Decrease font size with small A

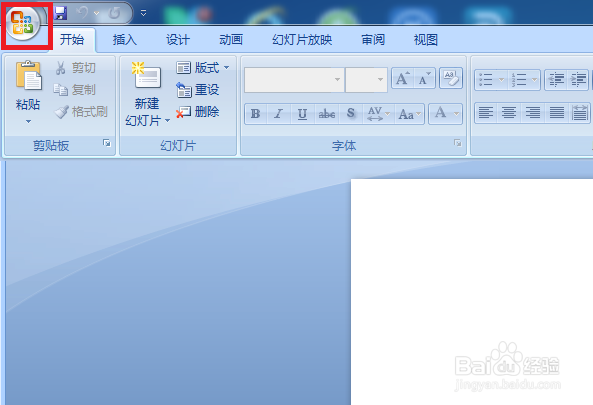(424, 78)
